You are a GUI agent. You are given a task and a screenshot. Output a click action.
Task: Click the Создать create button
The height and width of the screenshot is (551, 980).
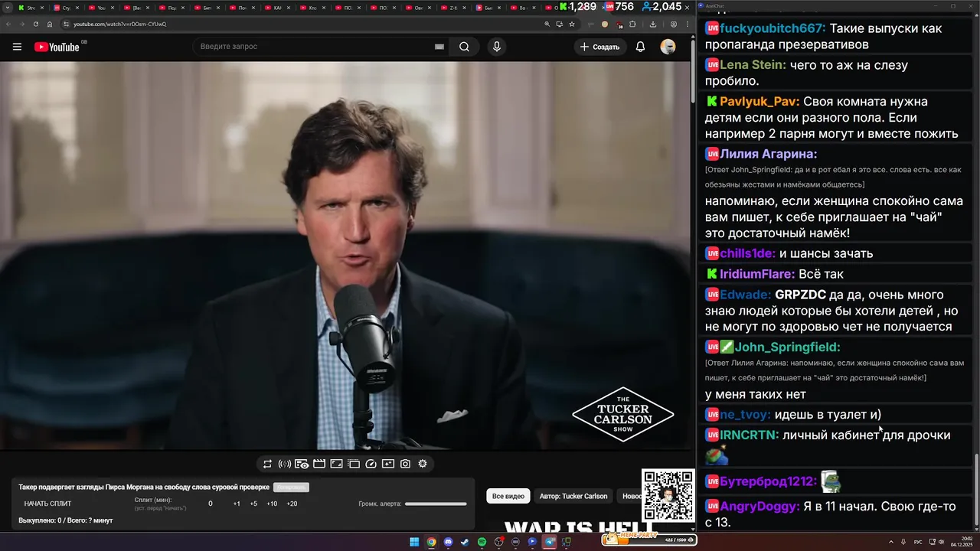600,47
